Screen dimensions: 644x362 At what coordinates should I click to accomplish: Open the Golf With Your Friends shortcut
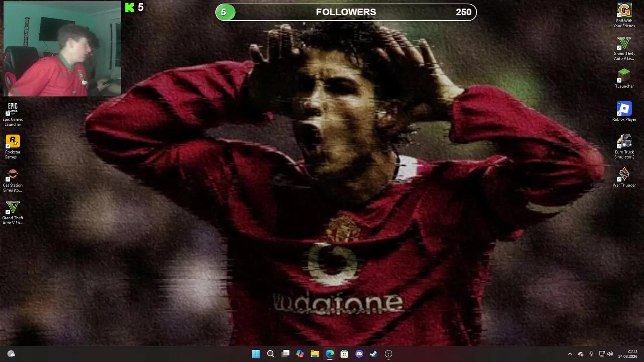[624, 16]
